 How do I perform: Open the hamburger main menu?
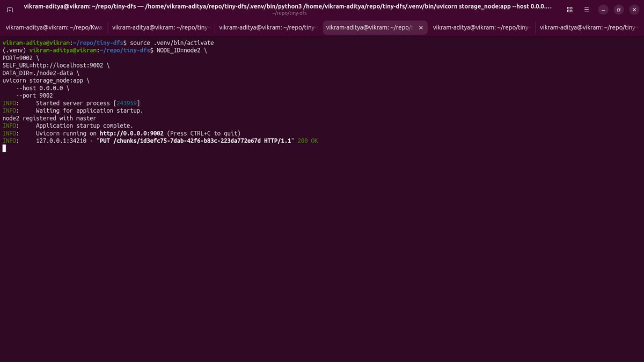click(586, 10)
